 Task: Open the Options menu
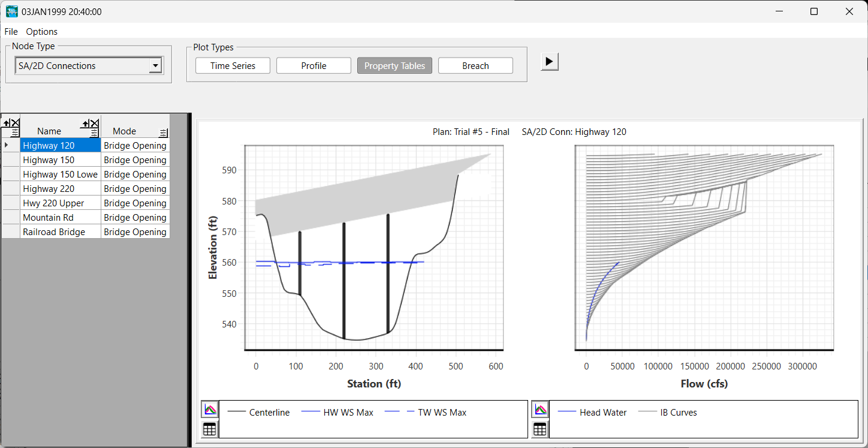click(x=41, y=31)
